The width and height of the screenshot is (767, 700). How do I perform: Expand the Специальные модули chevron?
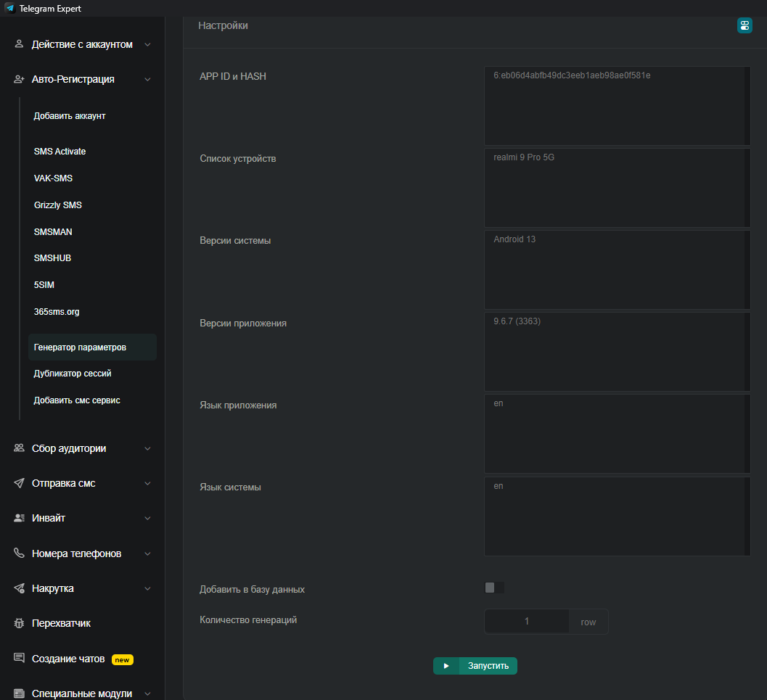point(147,693)
